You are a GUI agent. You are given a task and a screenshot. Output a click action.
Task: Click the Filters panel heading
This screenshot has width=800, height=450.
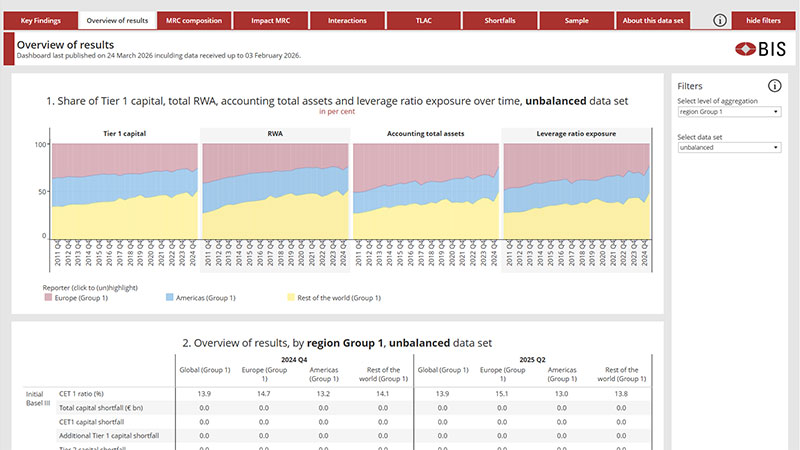[690, 86]
